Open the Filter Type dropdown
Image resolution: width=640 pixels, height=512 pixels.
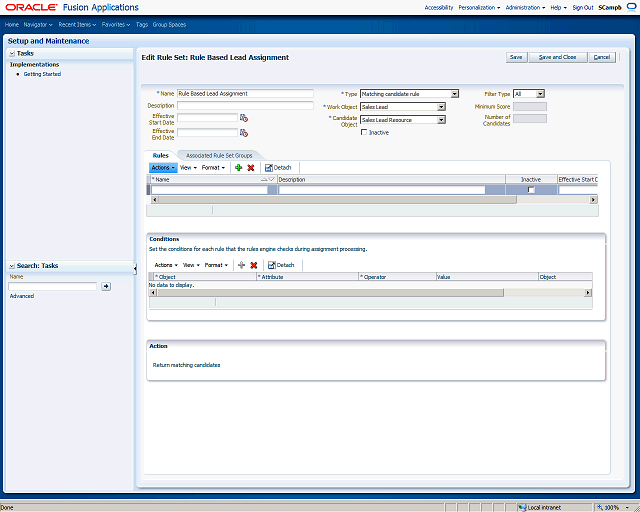click(x=540, y=94)
